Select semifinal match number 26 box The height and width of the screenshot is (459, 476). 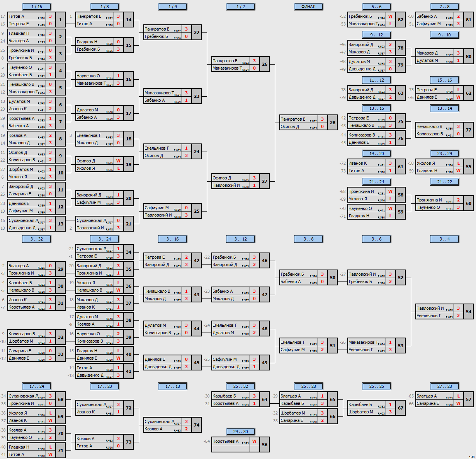[265, 64]
